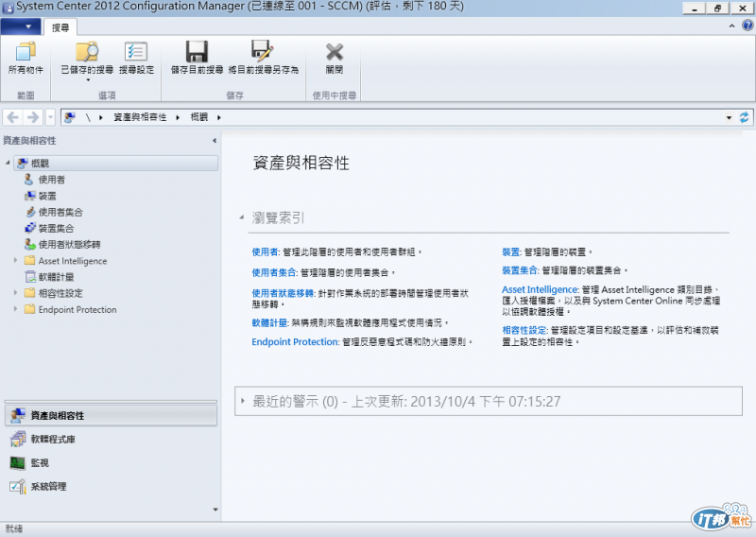The height and width of the screenshot is (537, 756).
Task: Select Asset Intelligence tree node
Action: [73, 261]
